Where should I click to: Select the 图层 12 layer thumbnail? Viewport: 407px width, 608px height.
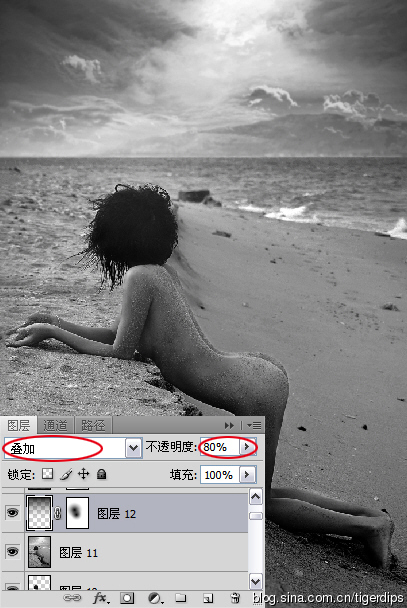(39, 513)
